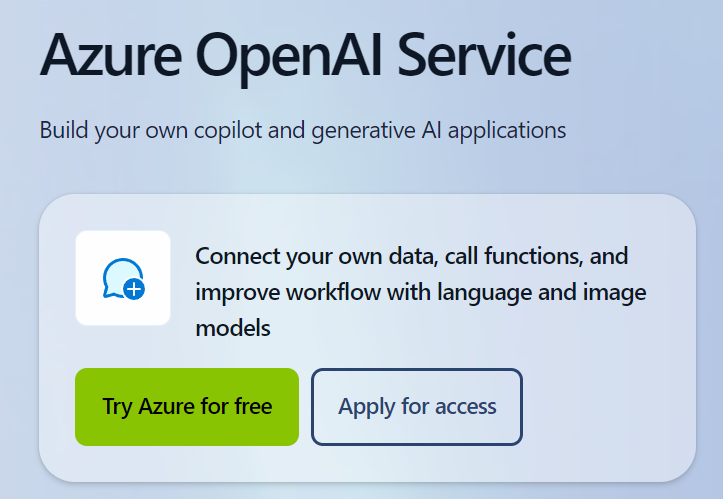Click the word Try on green button
The image size is (723, 499).
coord(117,407)
